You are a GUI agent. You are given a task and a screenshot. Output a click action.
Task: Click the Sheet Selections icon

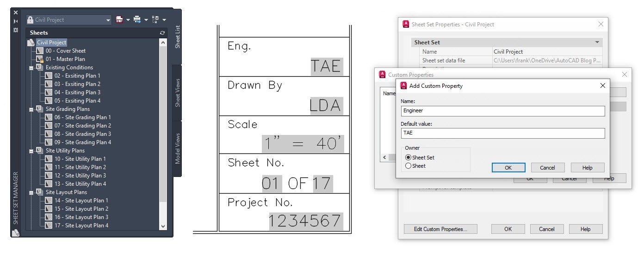click(155, 19)
